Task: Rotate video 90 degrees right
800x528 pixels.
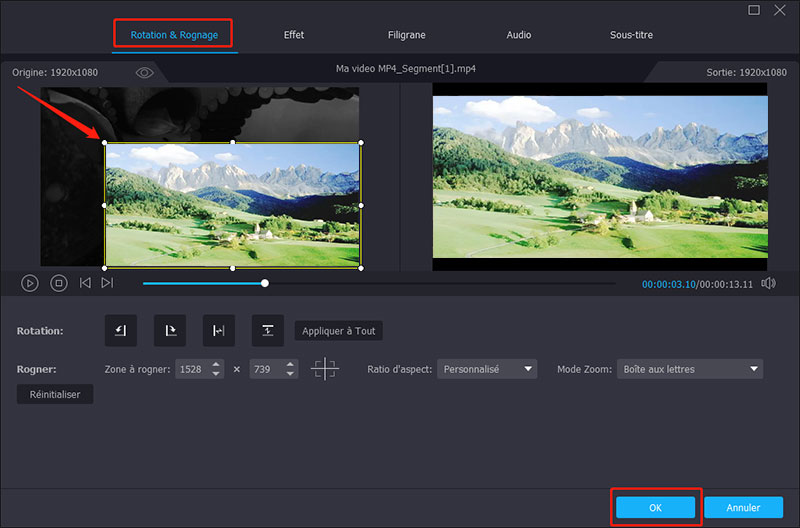Action: click(169, 330)
